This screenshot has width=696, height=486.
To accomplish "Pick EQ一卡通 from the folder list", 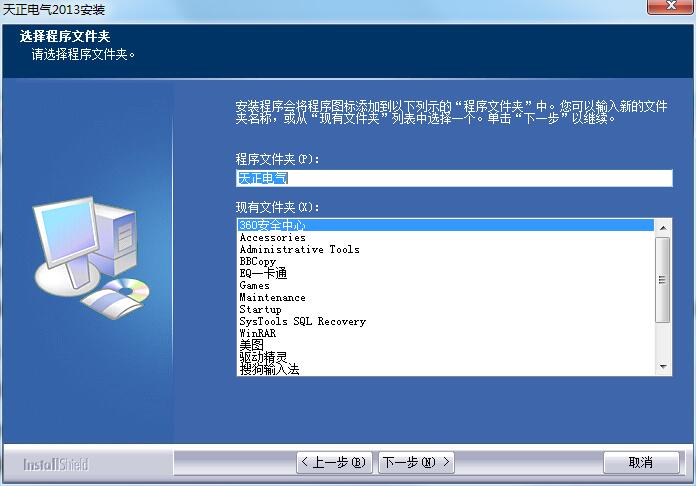I will (x=263, y=274).
